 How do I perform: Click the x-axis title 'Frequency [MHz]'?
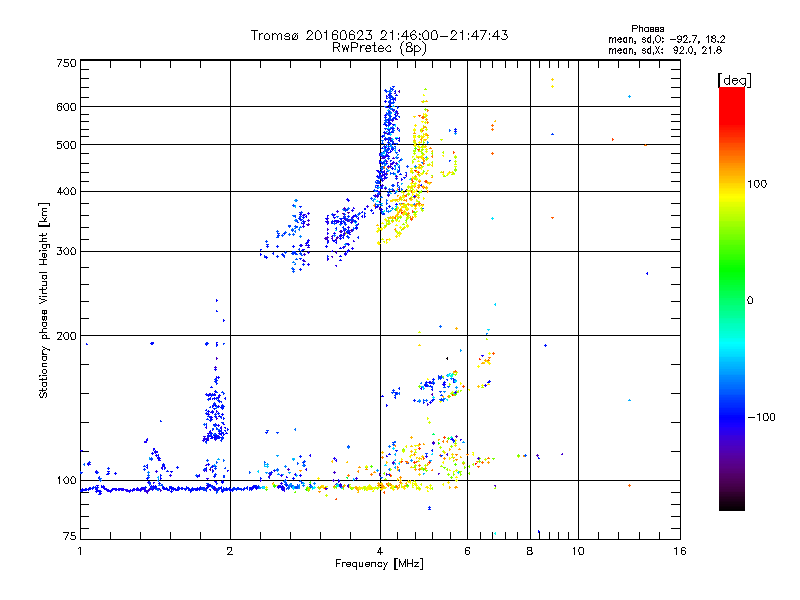(x=379, y=564)
